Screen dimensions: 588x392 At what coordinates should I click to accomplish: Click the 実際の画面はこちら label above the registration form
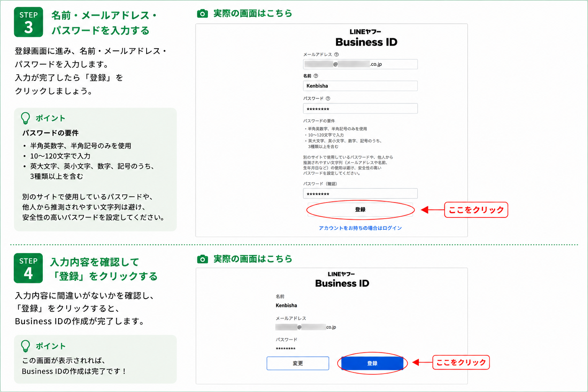click(x=253, y=13)
